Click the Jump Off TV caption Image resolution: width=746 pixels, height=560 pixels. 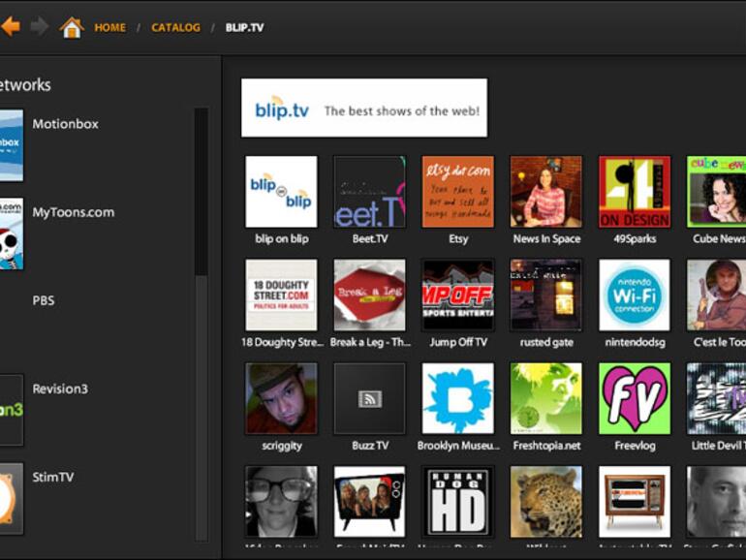458,342
